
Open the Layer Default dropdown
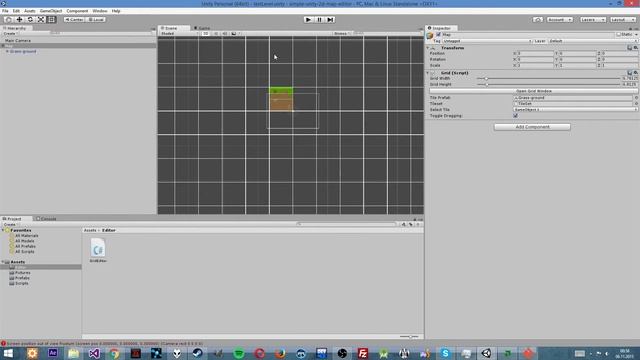click(593, 41)
